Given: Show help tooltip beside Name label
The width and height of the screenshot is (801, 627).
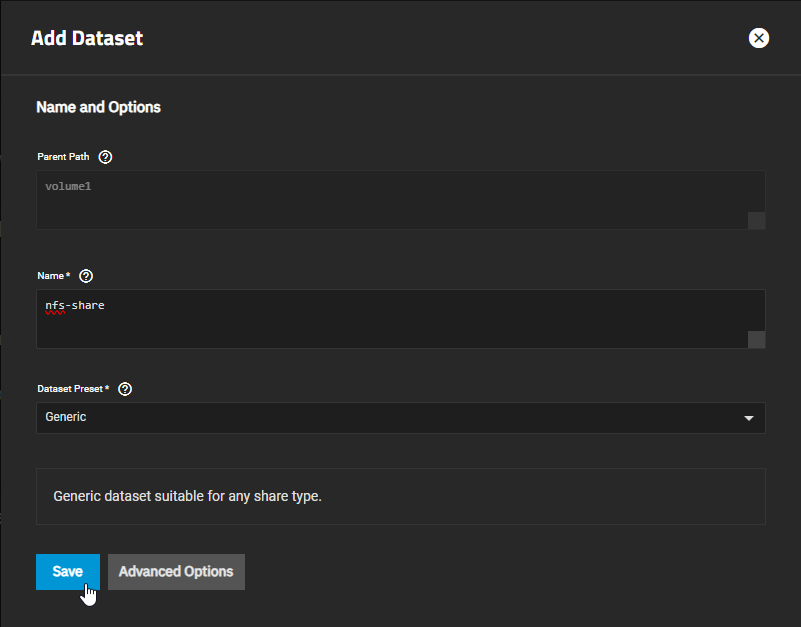Looking at the screenshot, I should tap(86, 276).
